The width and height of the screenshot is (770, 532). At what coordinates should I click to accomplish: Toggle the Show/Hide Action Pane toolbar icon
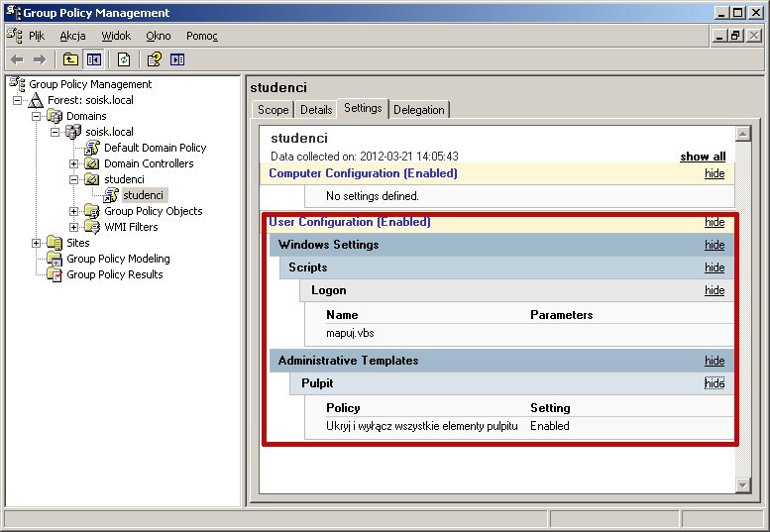[177, 59]
